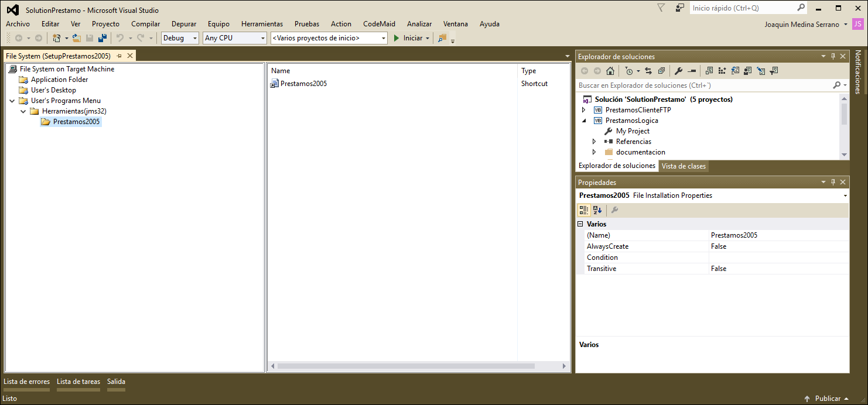Click the feedback icon beside the filter flag
The height and width of the screenshot is (405, 868).
[679, 8]
